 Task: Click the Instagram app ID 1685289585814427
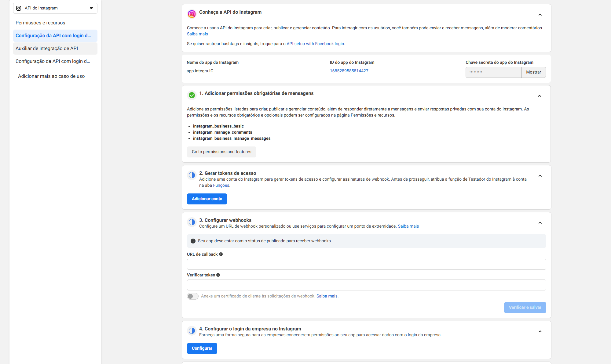point(349,71)
